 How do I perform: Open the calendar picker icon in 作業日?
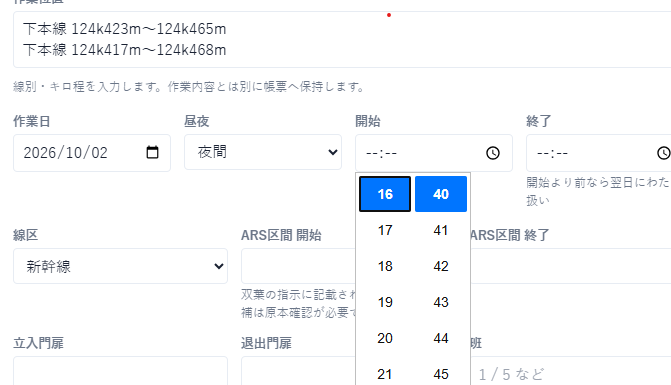point(152,152)
